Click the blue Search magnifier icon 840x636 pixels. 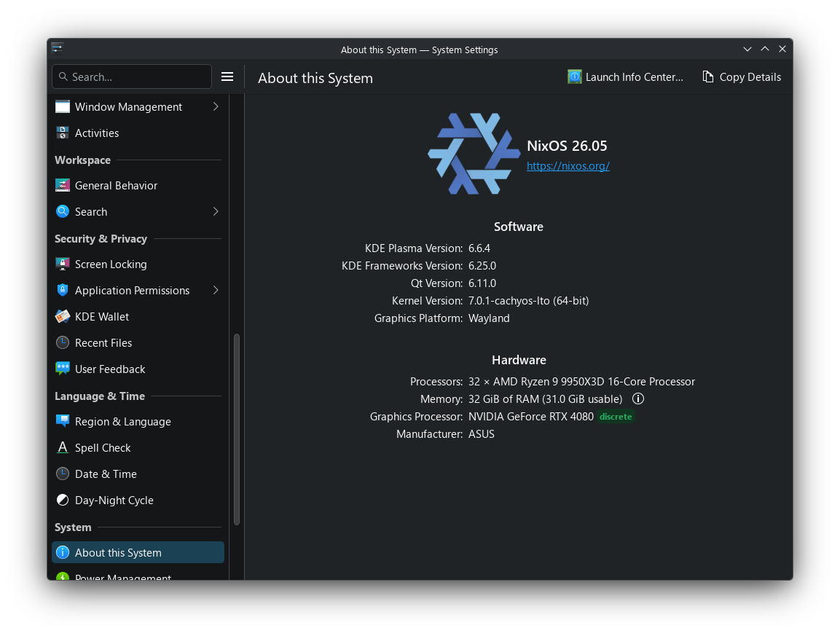(x=63, y=212)
